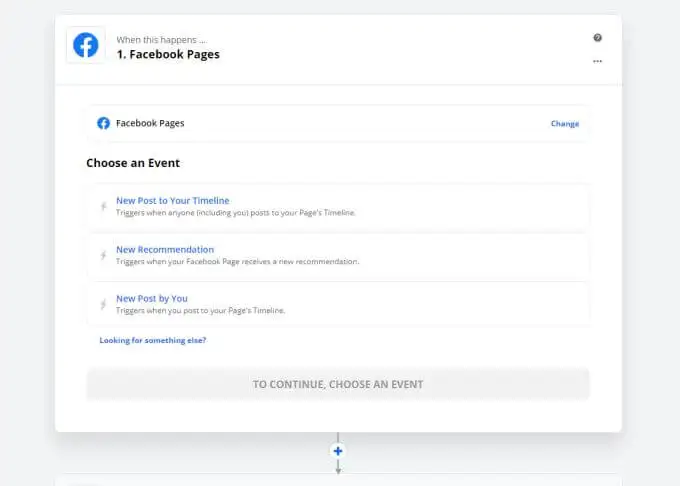Click To Continue, Choose an Event button

pos(338,384)
